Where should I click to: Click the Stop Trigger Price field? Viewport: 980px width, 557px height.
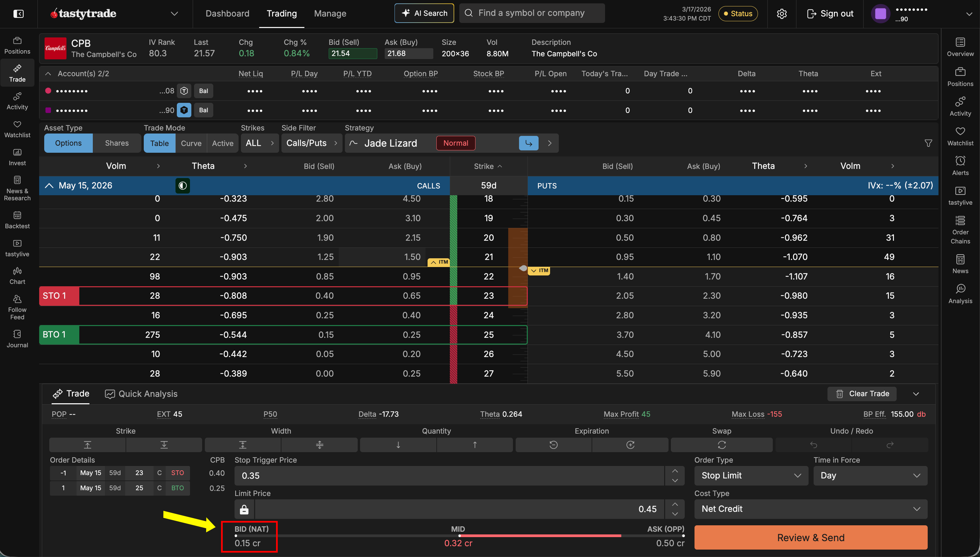pyautogui.click(x=450, y=475)
